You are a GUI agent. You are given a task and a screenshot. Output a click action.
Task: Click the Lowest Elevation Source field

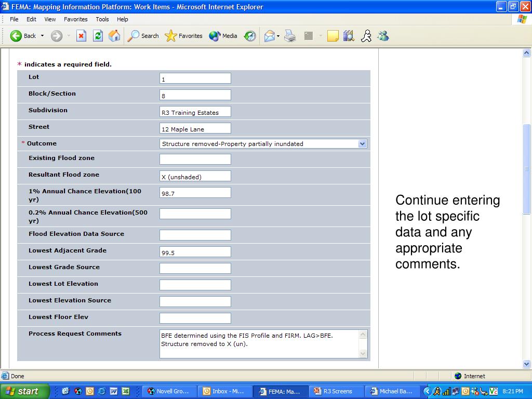[195, 302]
